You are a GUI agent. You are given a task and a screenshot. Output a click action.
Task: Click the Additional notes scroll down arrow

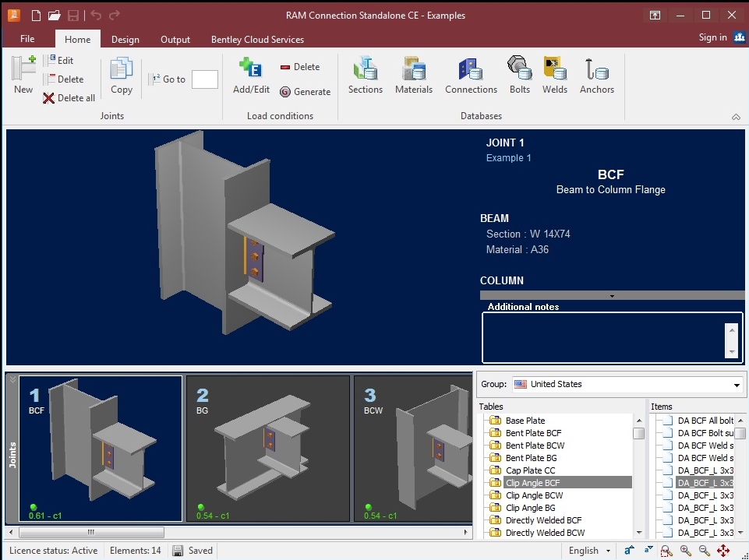tap(732, 352)
